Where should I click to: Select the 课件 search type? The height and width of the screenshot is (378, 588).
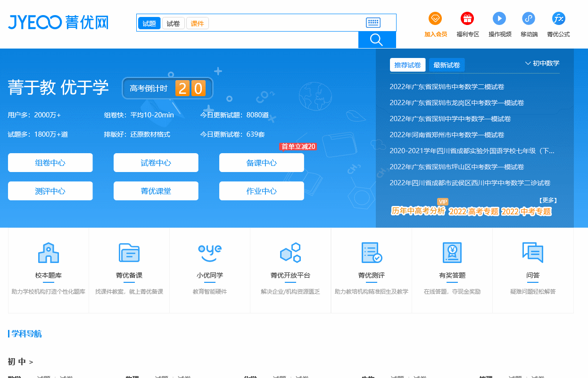point(198,23)
